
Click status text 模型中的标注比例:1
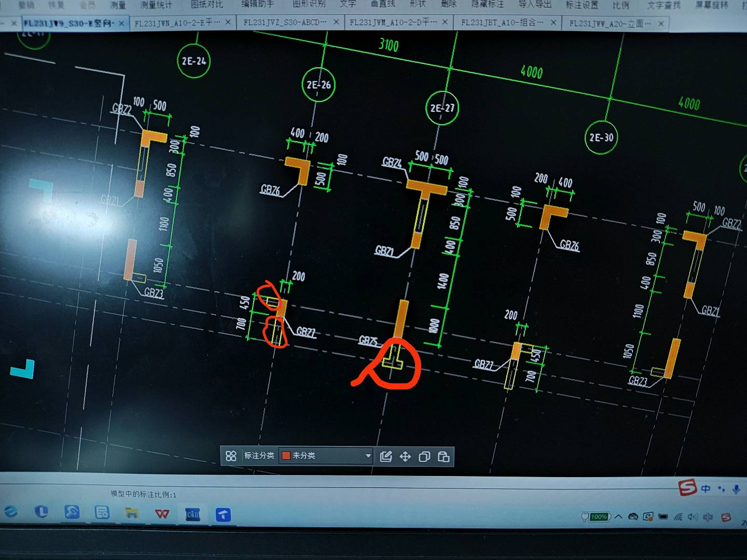tap(143, 494)
